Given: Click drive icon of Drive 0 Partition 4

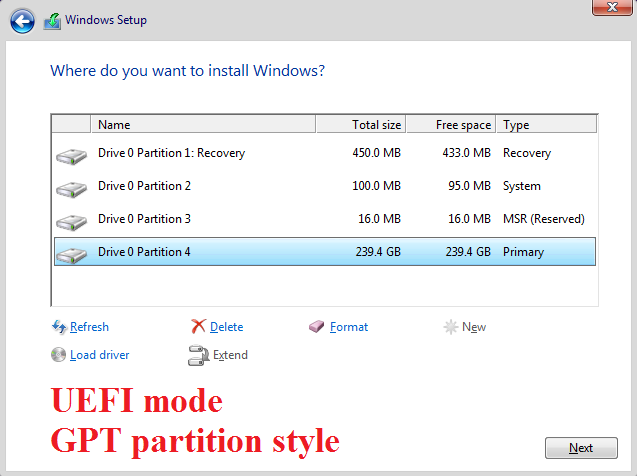Looking at the screenshot, I should tap(72, 255).
